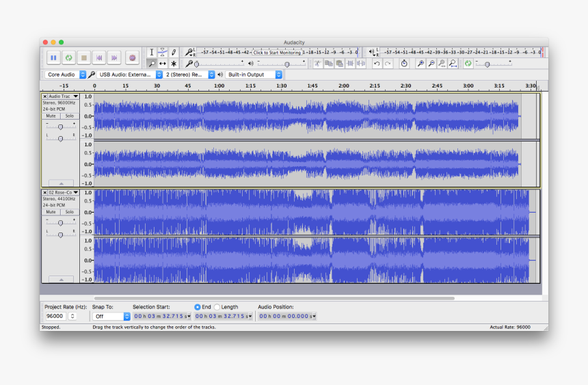Open the Sync-Lock tracks clock icon
Viewport: 588px width, 385px height.
coord(404,64)
